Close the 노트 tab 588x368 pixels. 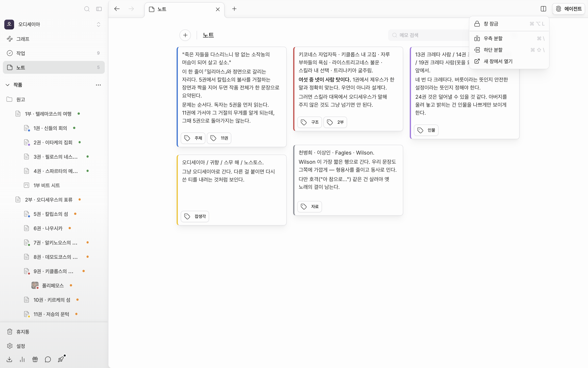218,9
